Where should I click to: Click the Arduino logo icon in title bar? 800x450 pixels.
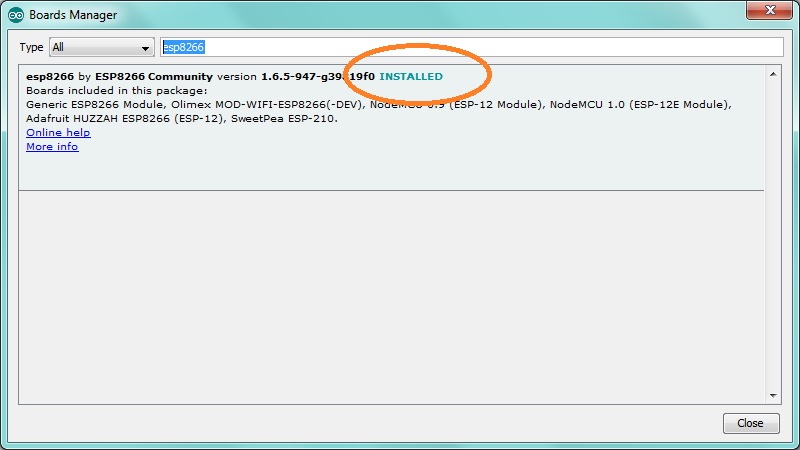coord(16,15)
